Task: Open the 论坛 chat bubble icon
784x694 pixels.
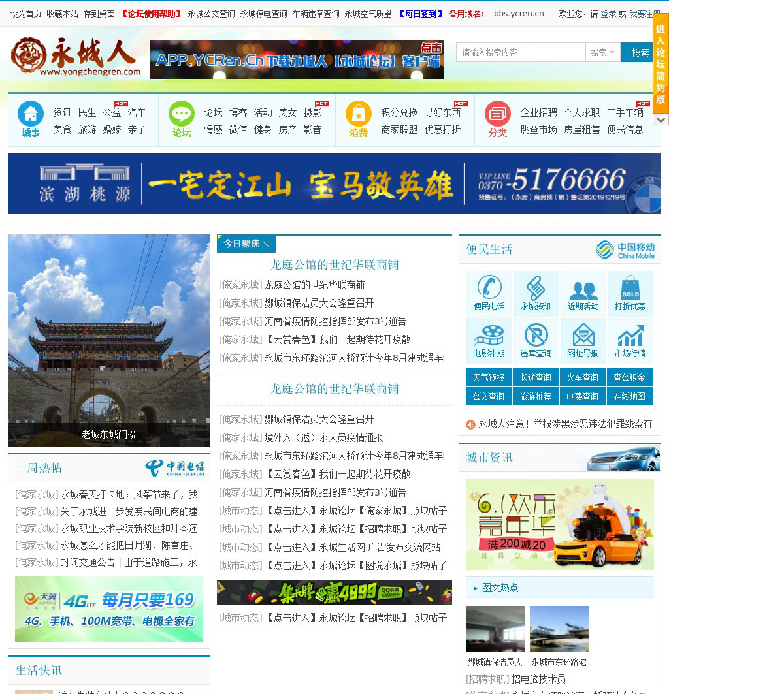Action: click(x=182, y=114)
